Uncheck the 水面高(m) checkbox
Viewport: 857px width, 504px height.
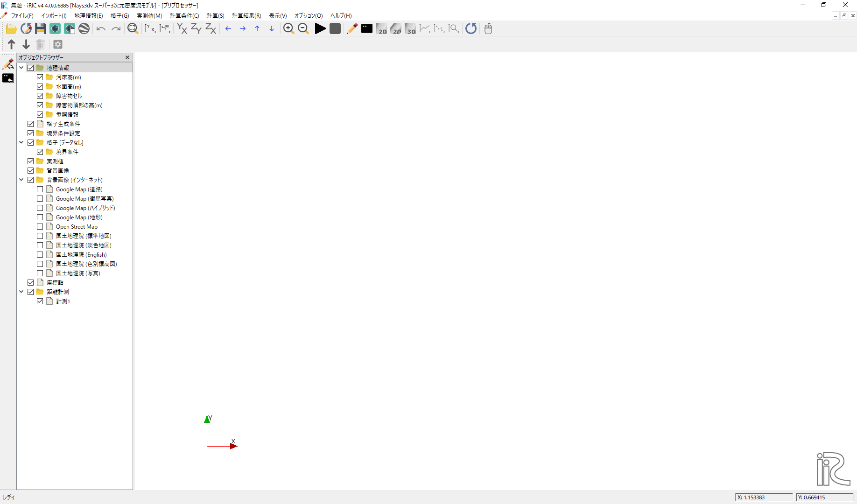40,87
